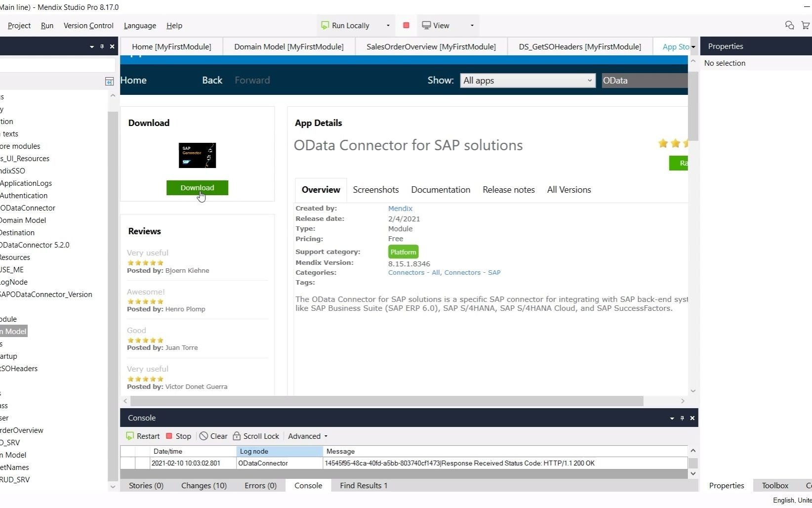
Task: Stop the running app with red square
Action: pyautogui.click(x=406, y=25)
